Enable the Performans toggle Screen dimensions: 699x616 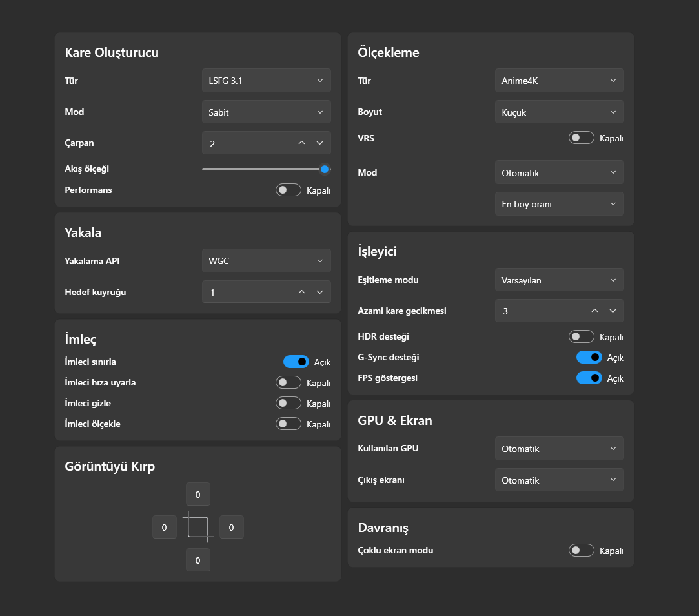[x=289, y=190]
